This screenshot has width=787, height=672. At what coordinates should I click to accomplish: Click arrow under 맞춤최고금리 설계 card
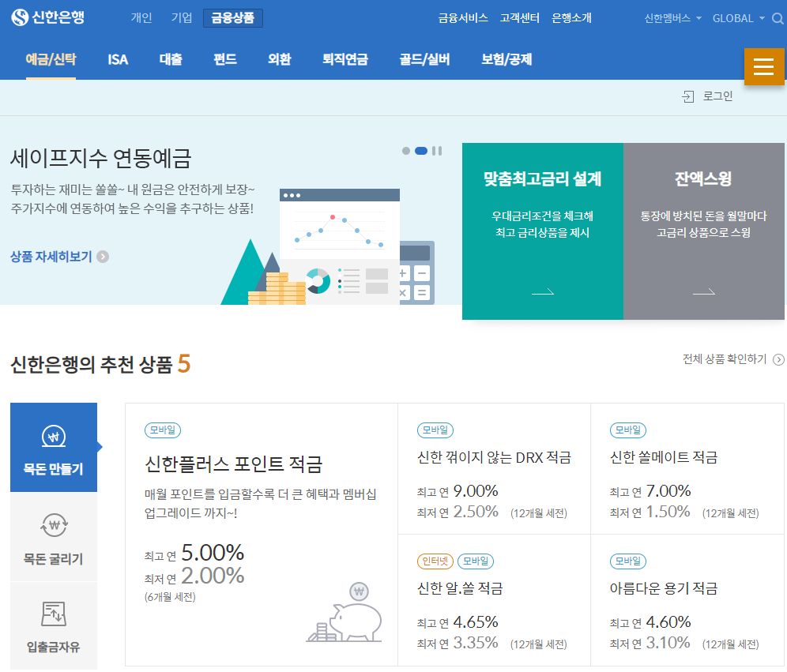pyautogui.click(x=543, y=292)
